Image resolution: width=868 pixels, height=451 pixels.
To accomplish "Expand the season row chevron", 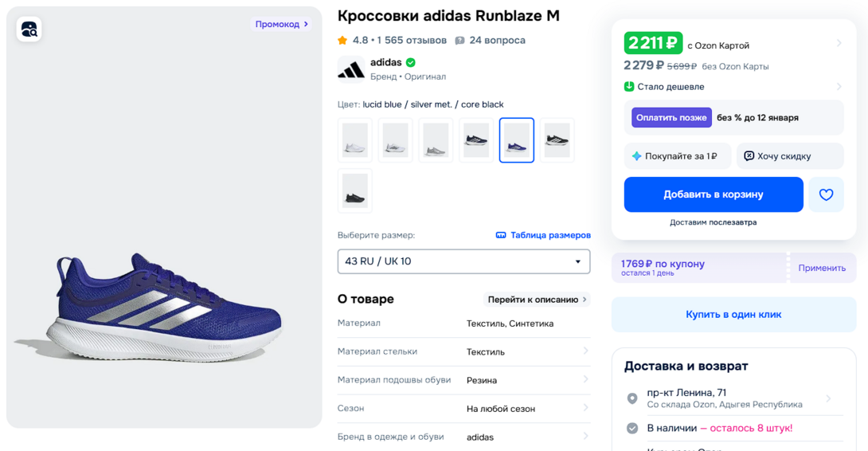I will tap(585, 408).
